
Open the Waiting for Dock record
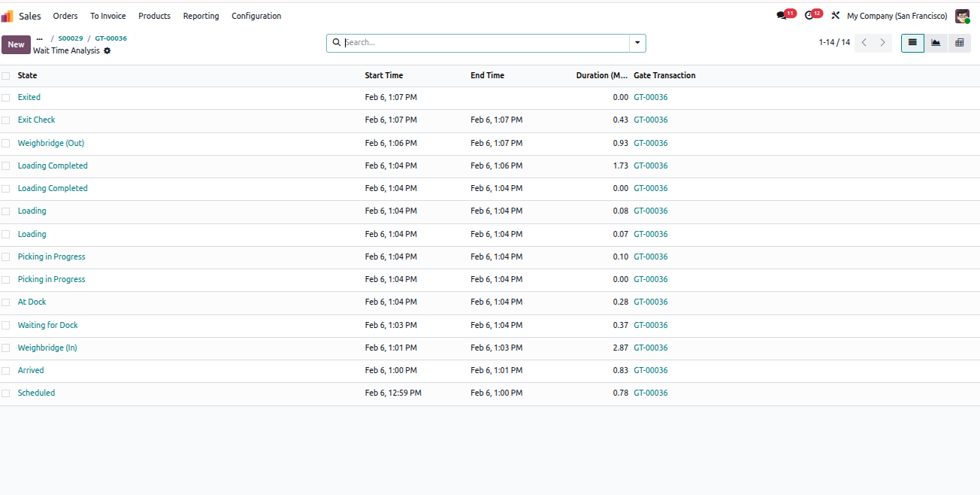[48, 326]
